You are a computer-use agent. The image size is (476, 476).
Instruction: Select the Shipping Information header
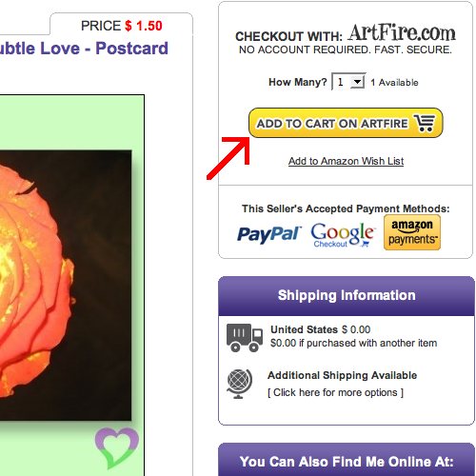[347, 295]
